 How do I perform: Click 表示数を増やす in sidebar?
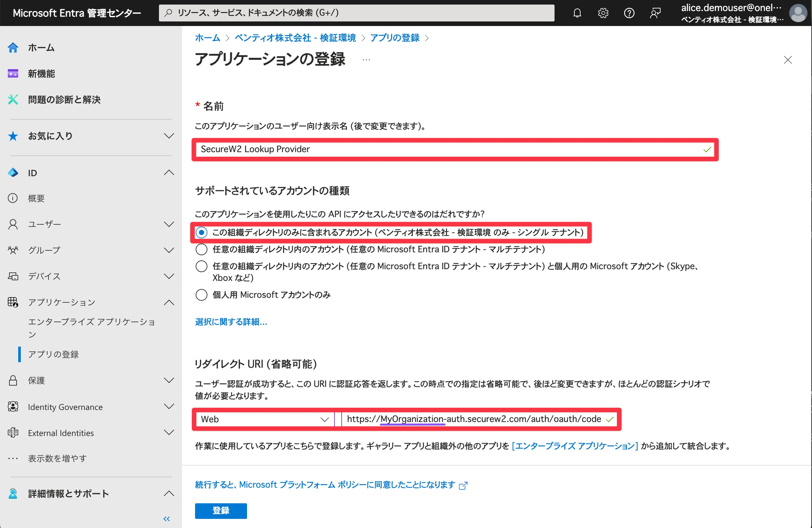point(57,458)
